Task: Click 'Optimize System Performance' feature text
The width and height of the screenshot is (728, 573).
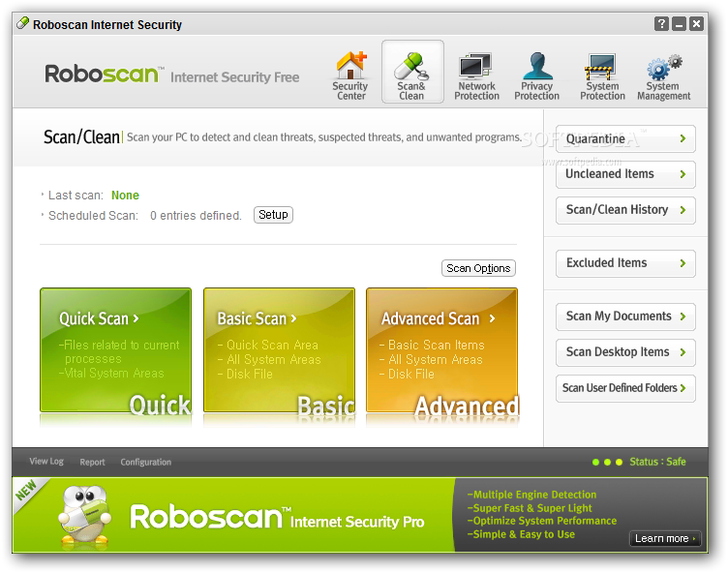Action: click(x=542, y=521)
